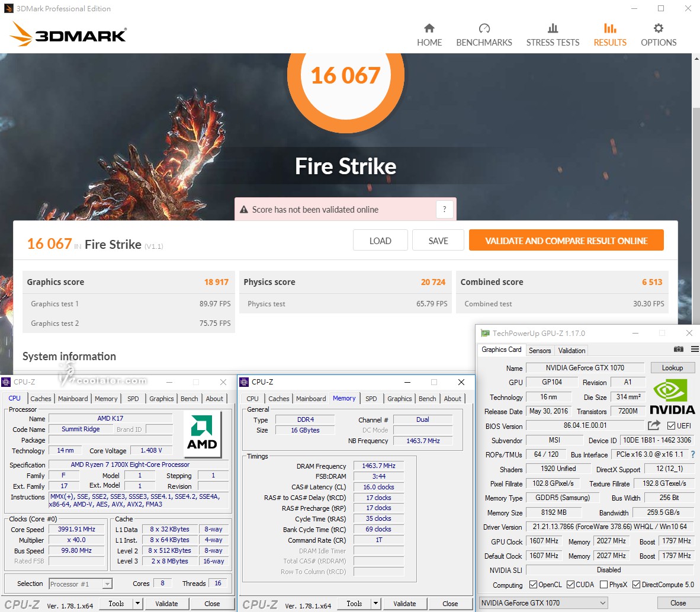Click Graphics test 2 row
The image size is (700, 612).
click(x=129, y=323)
